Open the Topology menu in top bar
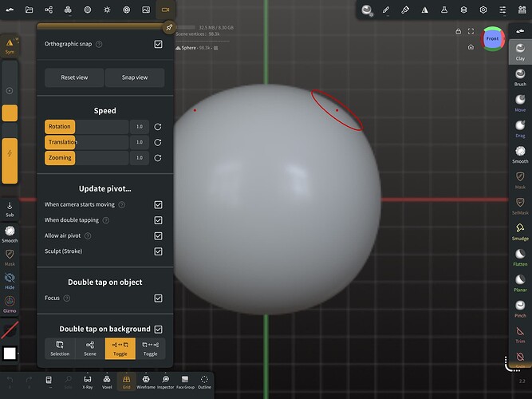Image resolution: width=532 pixels, height=399 pixels. (68, 10)
